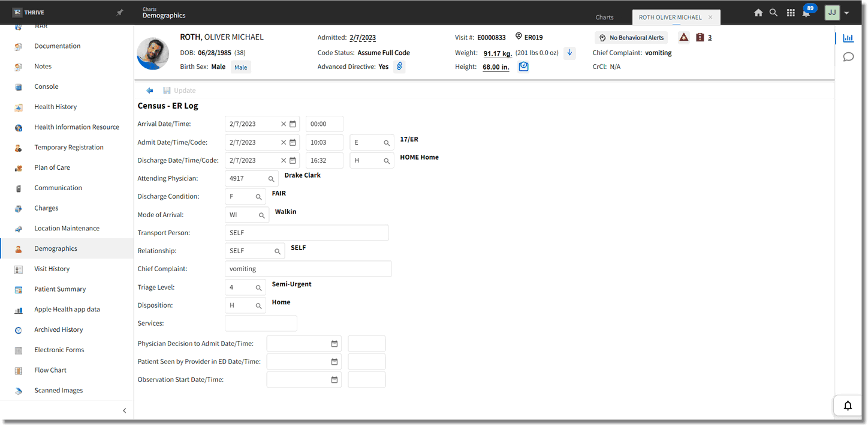Click the height 68.00 in. link
Image resolution: width=868 pixels, height=426 pixels.
496,67
